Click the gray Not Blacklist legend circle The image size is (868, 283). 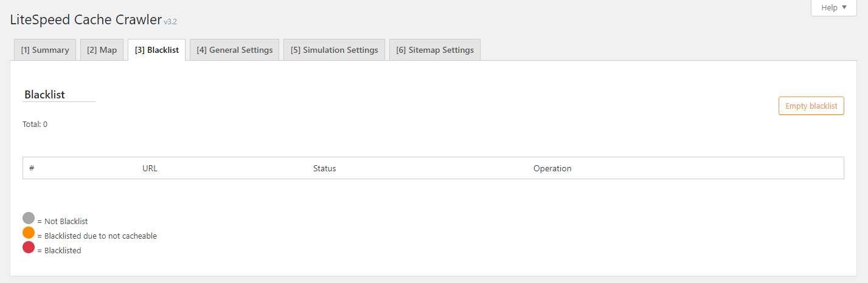[x=29, y=218]
